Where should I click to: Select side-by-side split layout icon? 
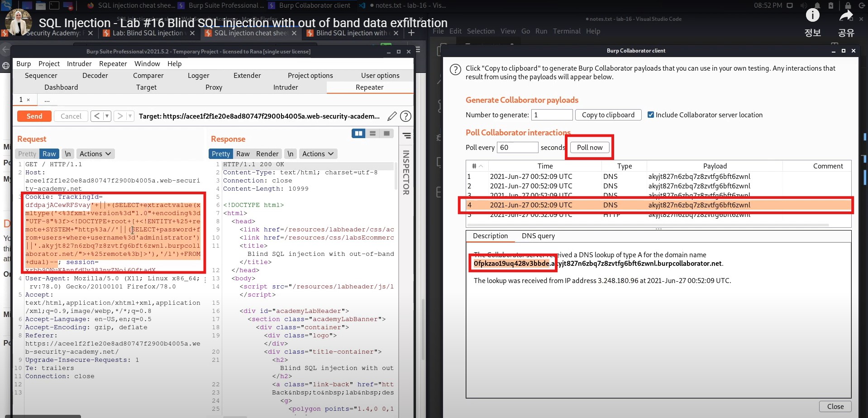[x=358, y=133]
